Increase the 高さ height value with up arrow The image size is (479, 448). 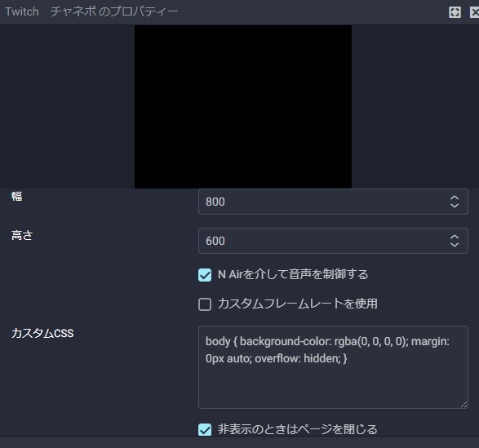click(455, 237)
